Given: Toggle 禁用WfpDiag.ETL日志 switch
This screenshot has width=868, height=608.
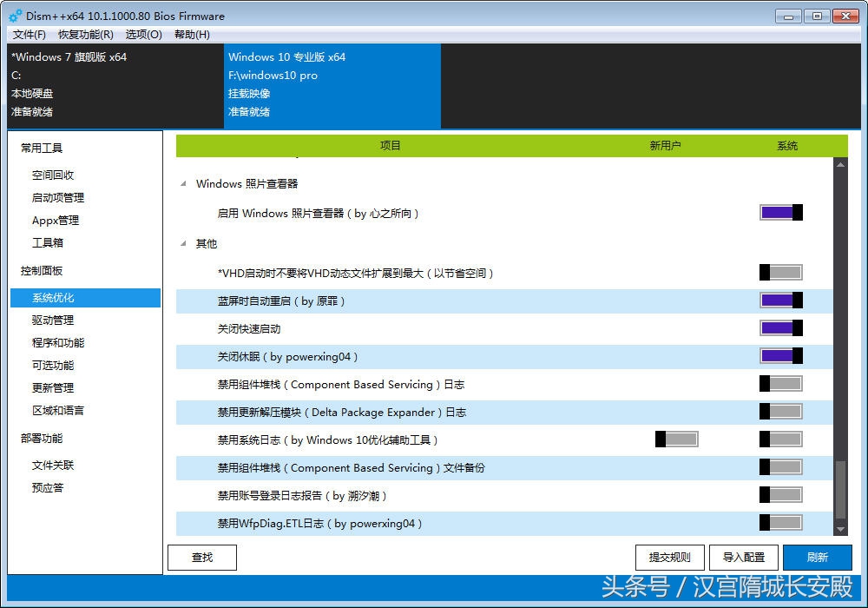Looking at the screenshot, I should click(781, 523).
